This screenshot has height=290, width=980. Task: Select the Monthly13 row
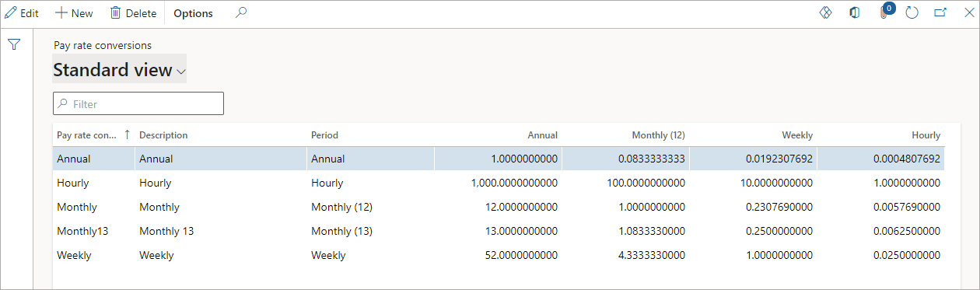(499, 231)
